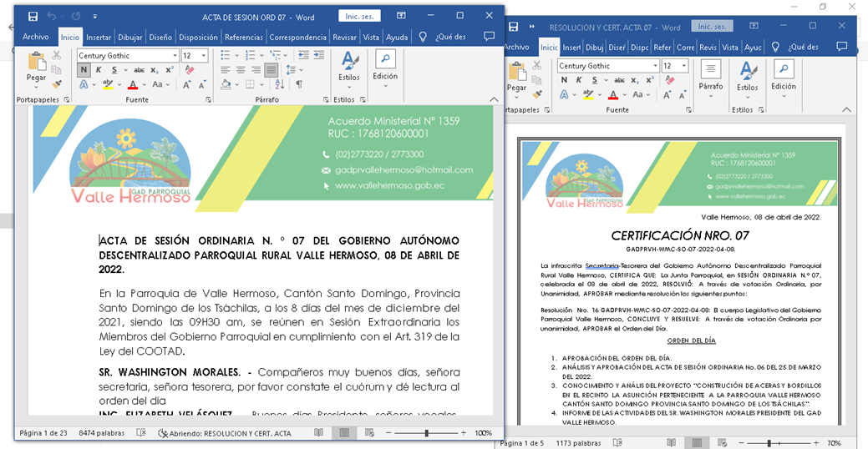Toggle Bold (N) in the left Word window
This screenshot has width=868, height=449.
pyautogui.click(x=84, y=70)
